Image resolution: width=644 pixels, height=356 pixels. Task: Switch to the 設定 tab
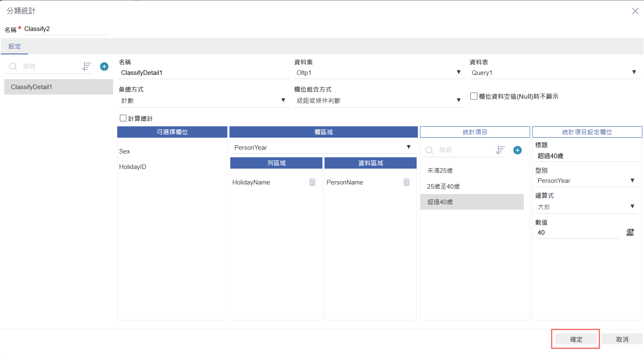click(x=15, y=46)
